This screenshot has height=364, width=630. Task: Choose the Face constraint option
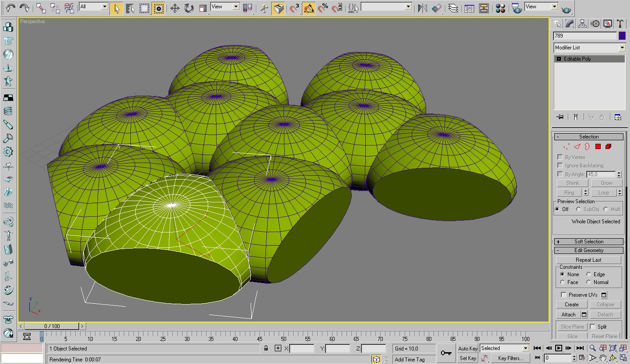pyautogui.click(x=562, y=282)
